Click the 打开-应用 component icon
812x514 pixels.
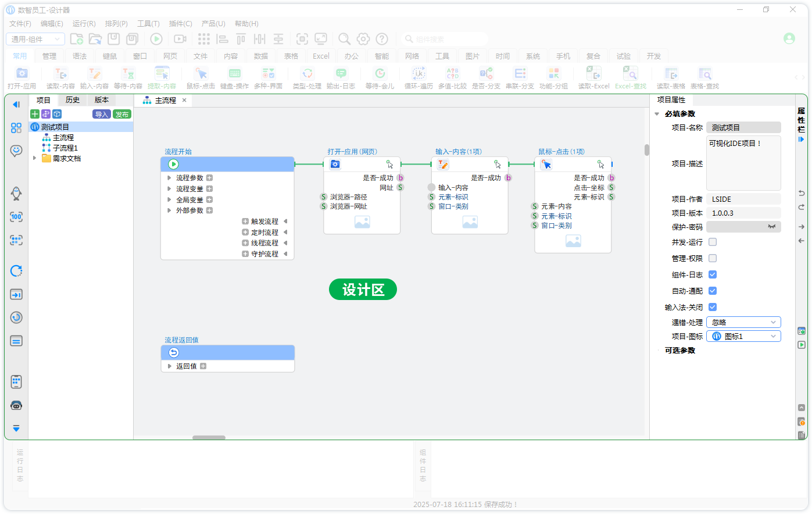(x=22, y=74)
